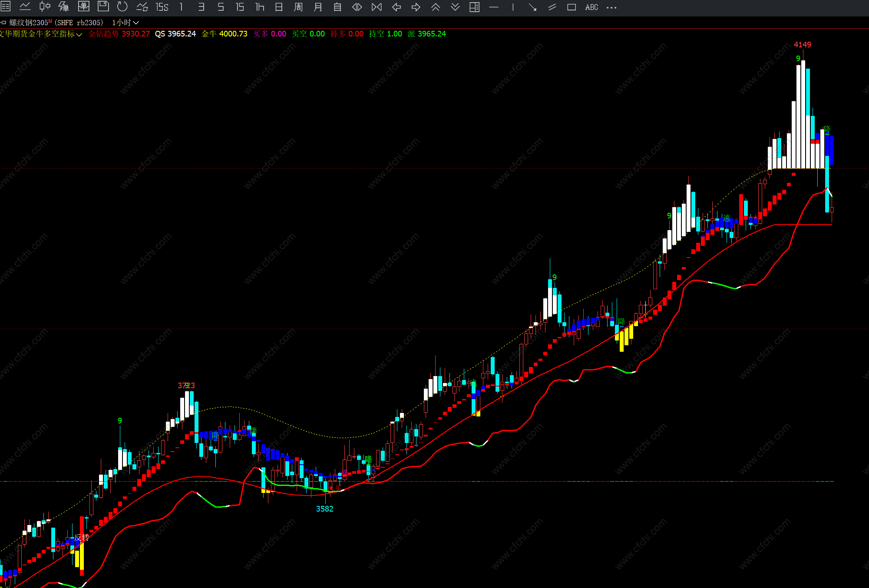The width and height of the screenshot is (869, 588).
Task: Open the 1小时 period dropdown
Action: pyautogui.click(x=126, y=23)
